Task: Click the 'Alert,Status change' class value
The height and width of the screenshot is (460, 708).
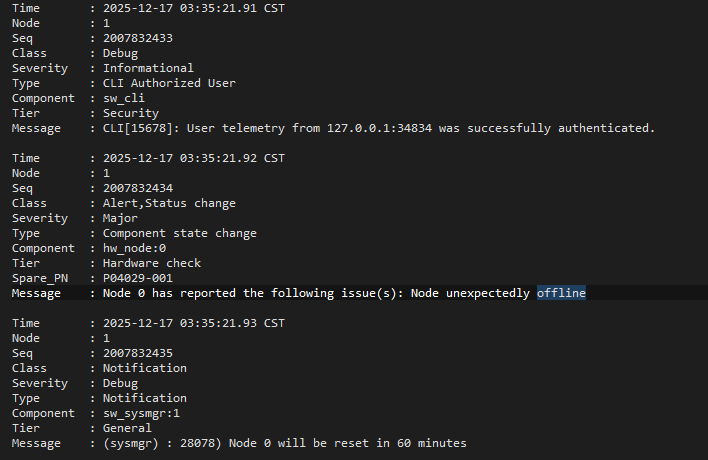Action: tap(169, 203)
